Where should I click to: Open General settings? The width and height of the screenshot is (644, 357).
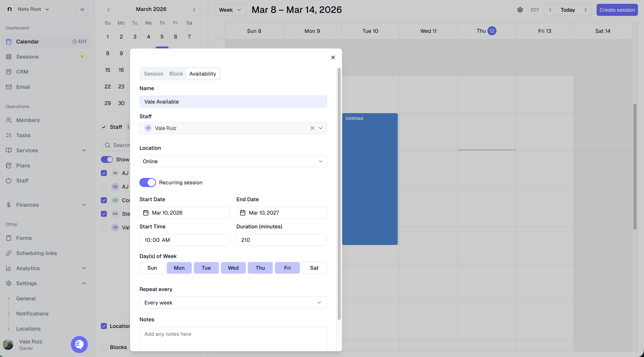tap(26, 298)
